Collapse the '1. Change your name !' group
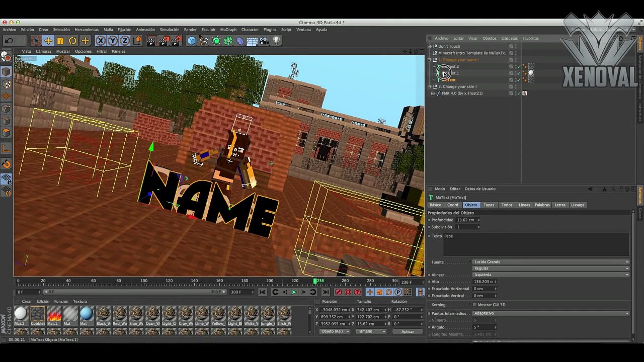The width and height of the screenshot is (644, 362). pyautogui.click(x=429, y=60)
